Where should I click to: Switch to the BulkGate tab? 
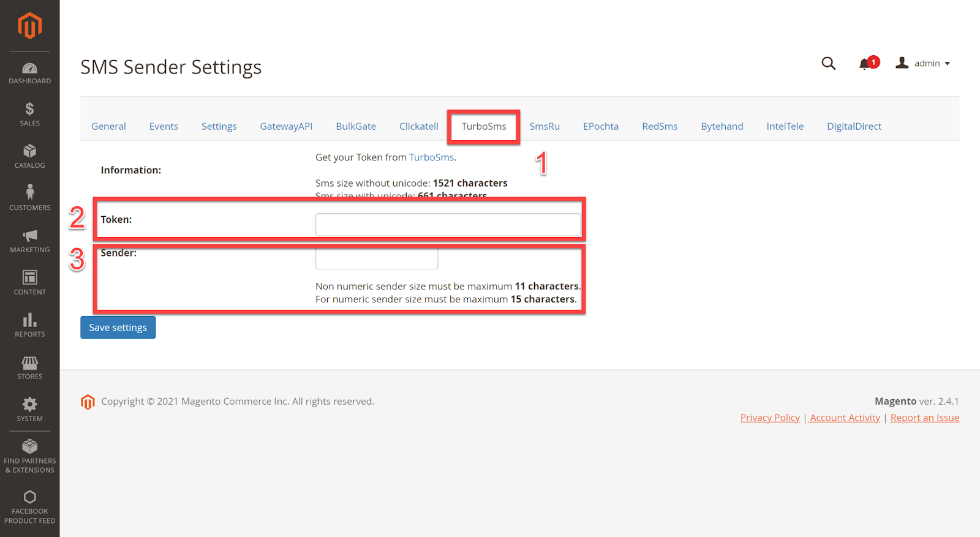[x=356, y=126]
